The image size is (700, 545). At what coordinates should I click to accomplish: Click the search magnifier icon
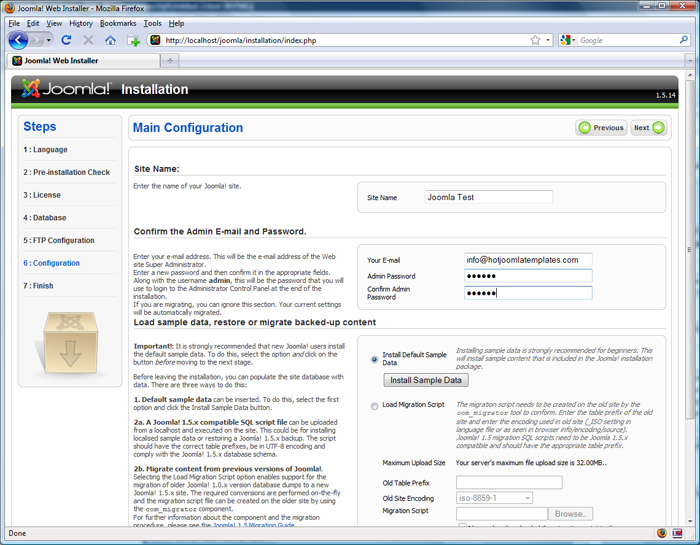click(x=683, y=40)
